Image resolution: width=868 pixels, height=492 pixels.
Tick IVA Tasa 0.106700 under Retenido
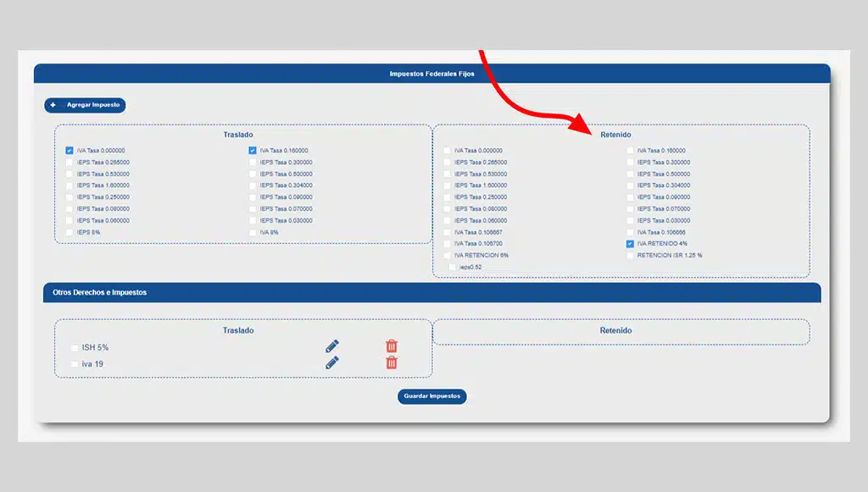(x=447, y=244)
